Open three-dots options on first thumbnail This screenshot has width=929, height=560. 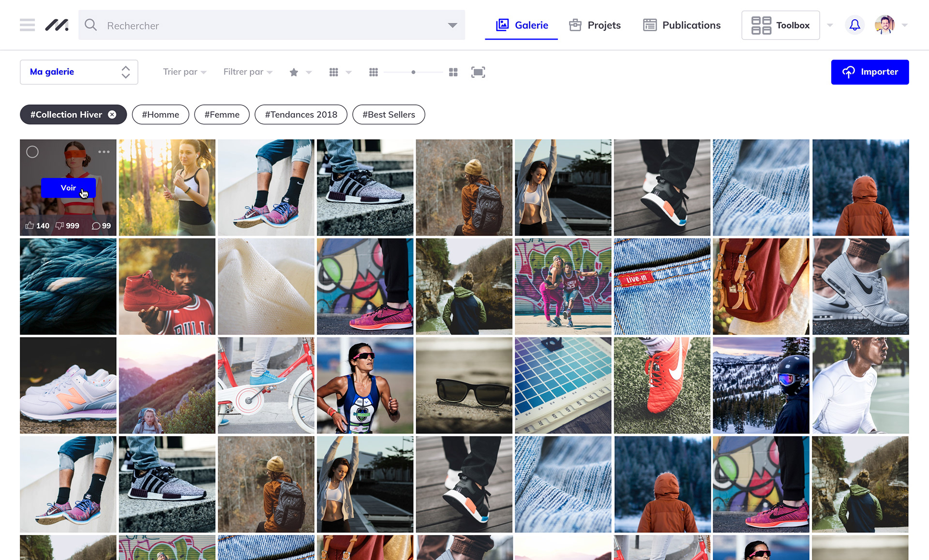pyautogui.click(x=104, y=152)
